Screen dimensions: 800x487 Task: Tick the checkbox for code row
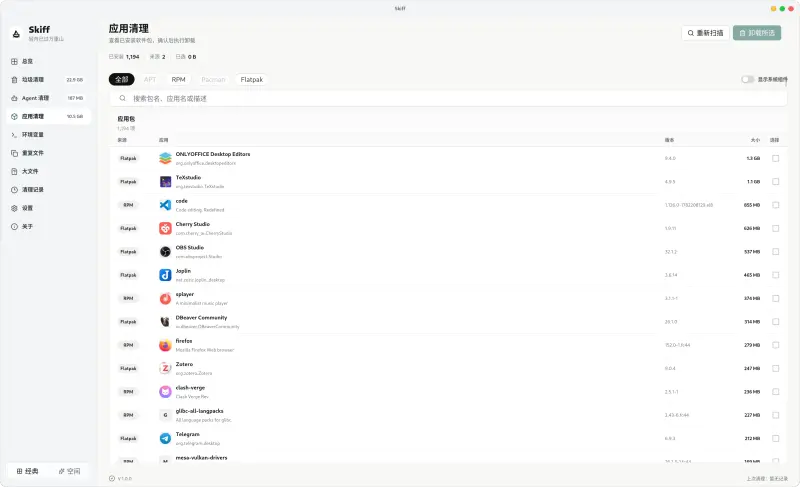[776, 205]
